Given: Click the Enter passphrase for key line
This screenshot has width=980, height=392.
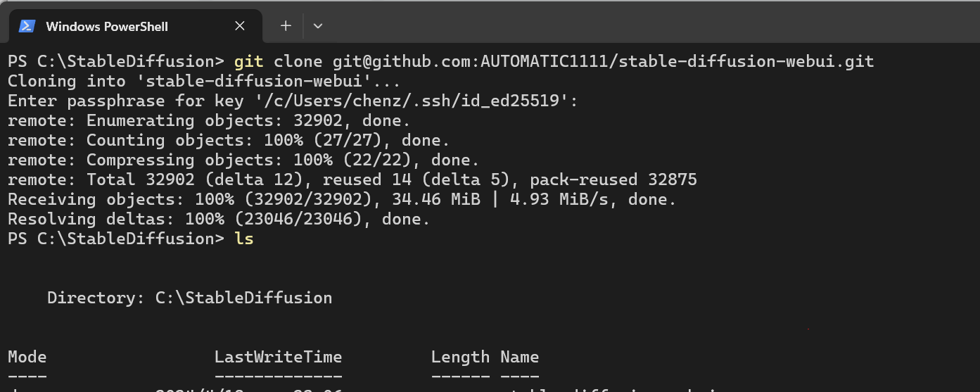Looking at the screenshot, I should 293,101.
